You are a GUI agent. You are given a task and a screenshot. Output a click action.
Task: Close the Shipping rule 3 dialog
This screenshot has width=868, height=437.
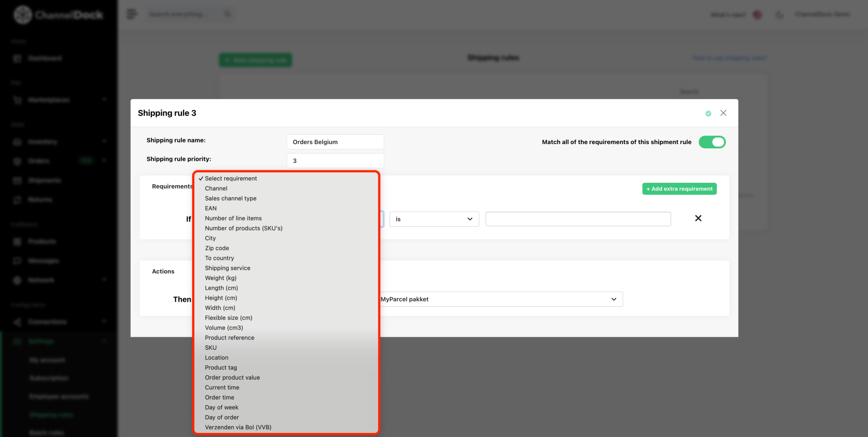pyautogui.click(x=723, y=113)
